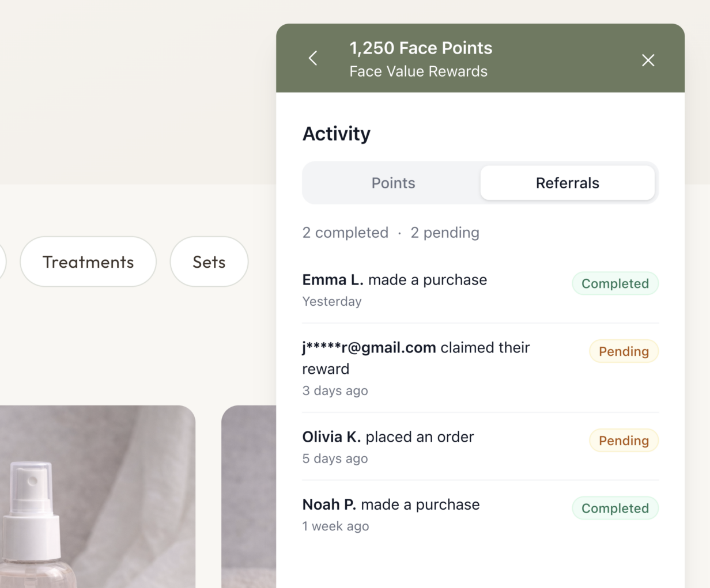Viewport: 710px width, 588px height.
Task: Close the Face Value Rewards panel
Action: click(648, 60)
